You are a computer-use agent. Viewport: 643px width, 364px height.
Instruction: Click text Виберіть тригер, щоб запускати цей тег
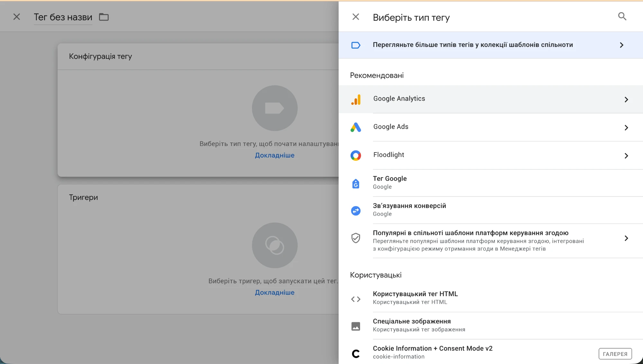[273, 281]
